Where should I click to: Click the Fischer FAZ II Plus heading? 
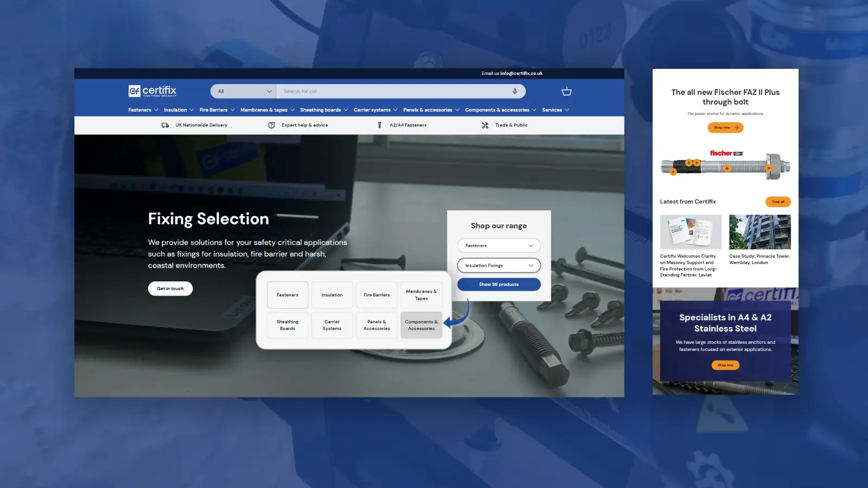725,97
